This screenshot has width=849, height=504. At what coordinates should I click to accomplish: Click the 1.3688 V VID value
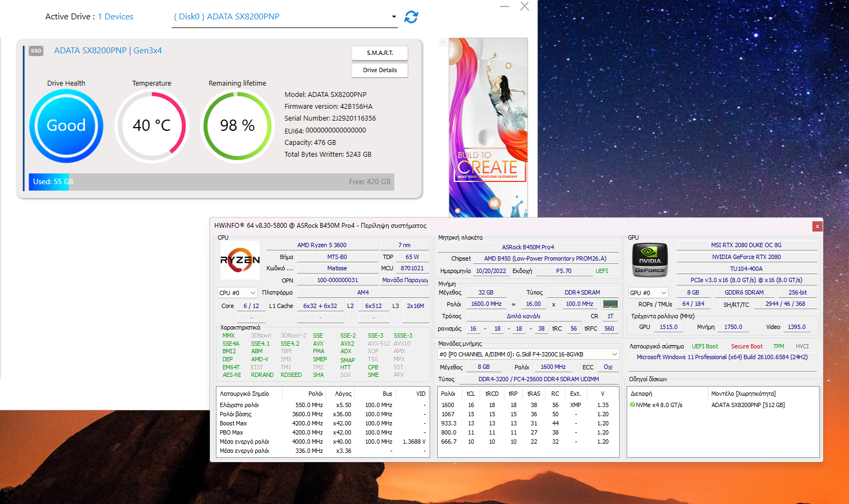coord(414,442)
